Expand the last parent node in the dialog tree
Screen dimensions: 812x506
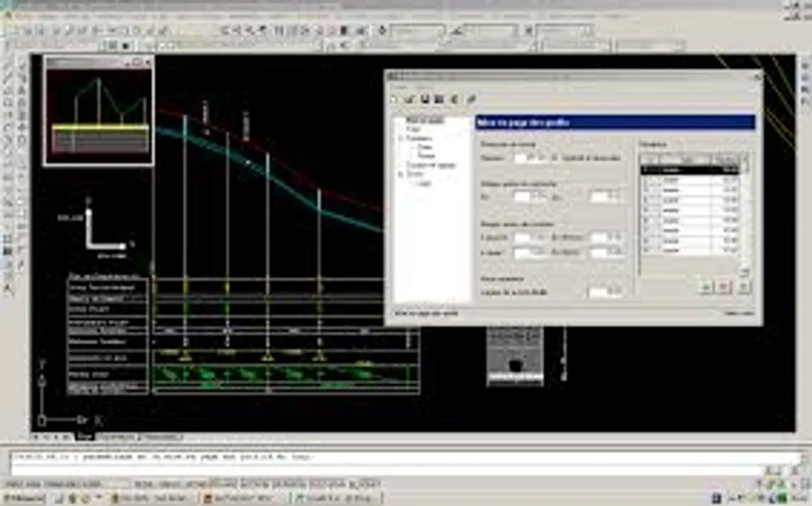(x=401, y=174)
